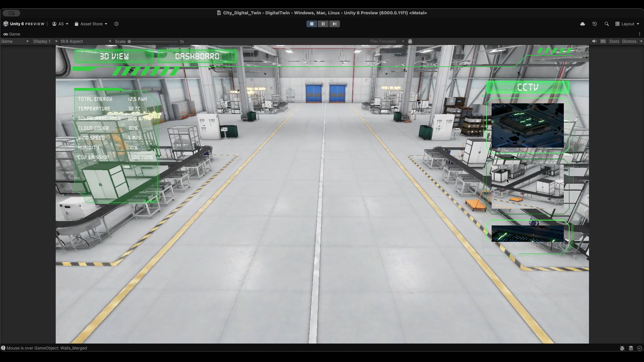Click the DASHBOARD button
Viewport: 644px width, 362px height.
point(197,56)
